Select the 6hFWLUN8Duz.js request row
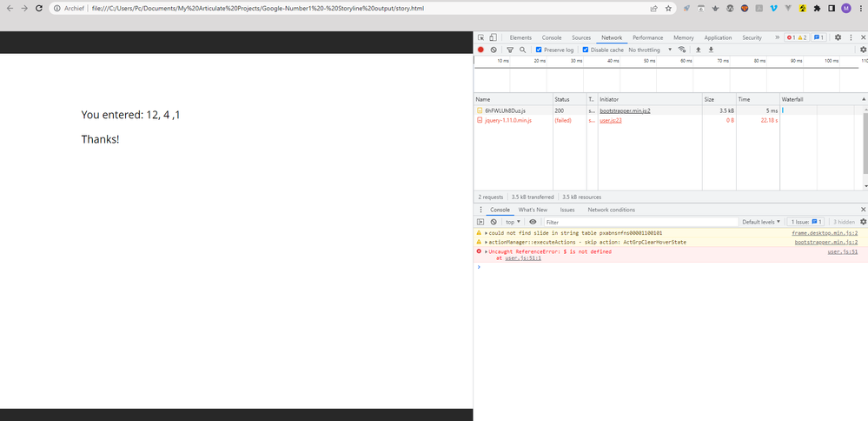Viewport: 868px width, 421px height. click(671, 110)
